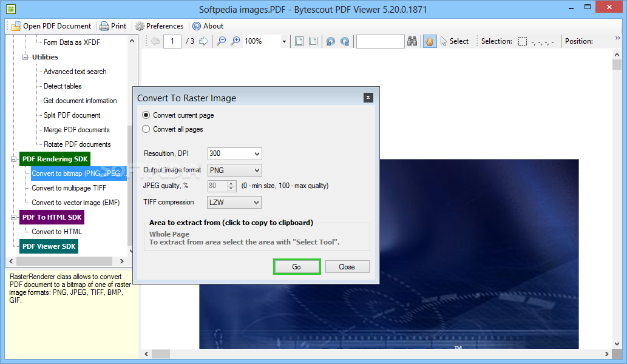The width and height of the screenshot is (627, 364).
Task: Open the TIFF compression dropdown
Action: tap(257, 203)
